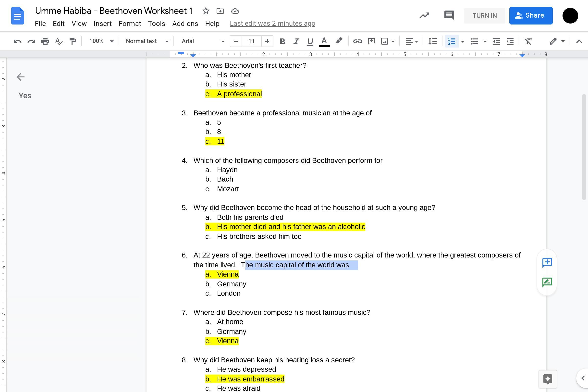Viewport: 588px width, 392px height.
Task: Insert a link using the toolbar icon
Action: pyautogui.click(x=357, y=41)
